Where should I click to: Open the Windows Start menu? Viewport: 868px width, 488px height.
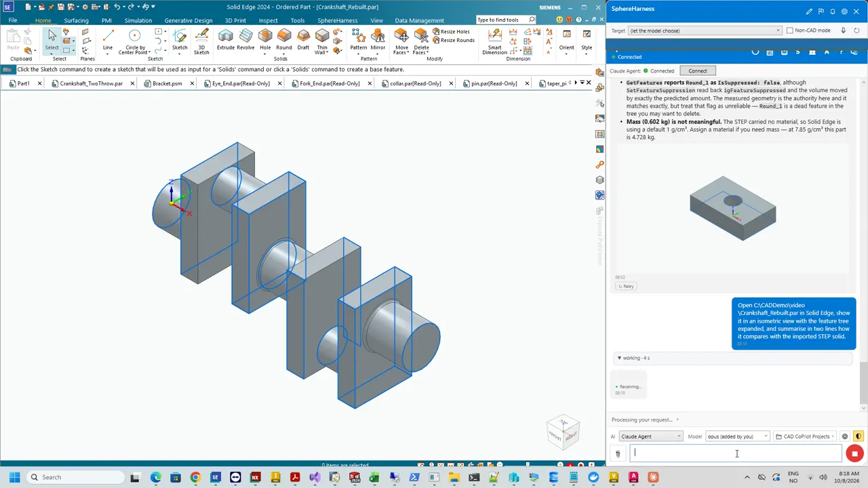pyautogui.click(x=14, y=477)
